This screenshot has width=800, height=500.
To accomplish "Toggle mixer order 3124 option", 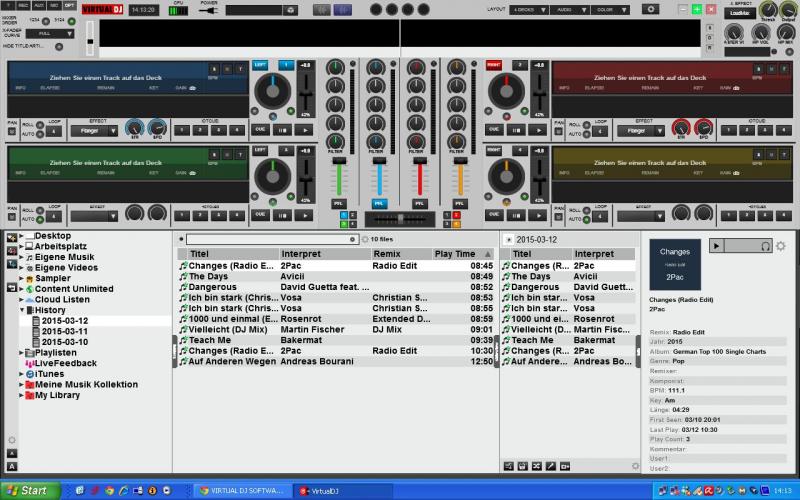I will pos(71,21).
